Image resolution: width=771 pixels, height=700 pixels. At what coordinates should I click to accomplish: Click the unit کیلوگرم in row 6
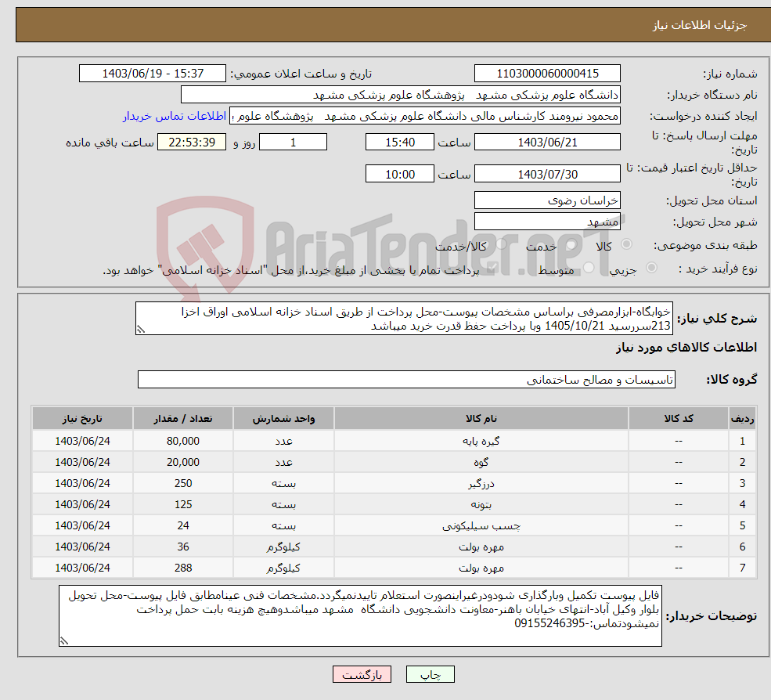[x=283, y=547]
